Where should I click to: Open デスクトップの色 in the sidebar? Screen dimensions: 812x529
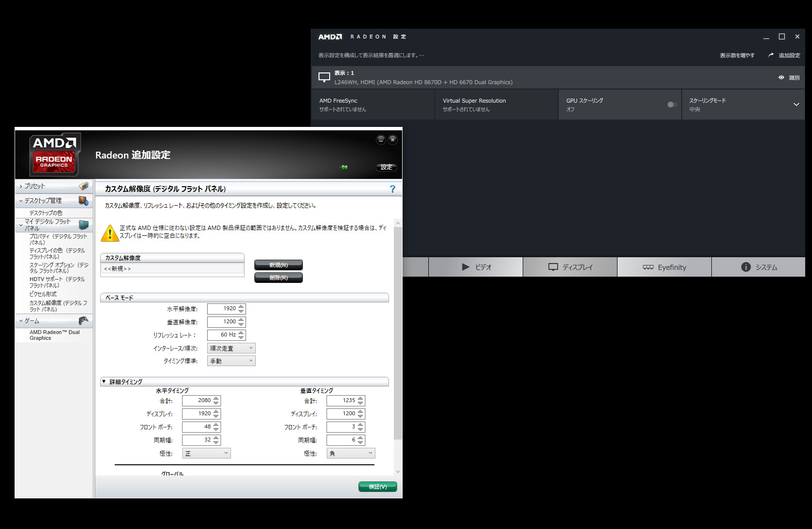point(46,213)
